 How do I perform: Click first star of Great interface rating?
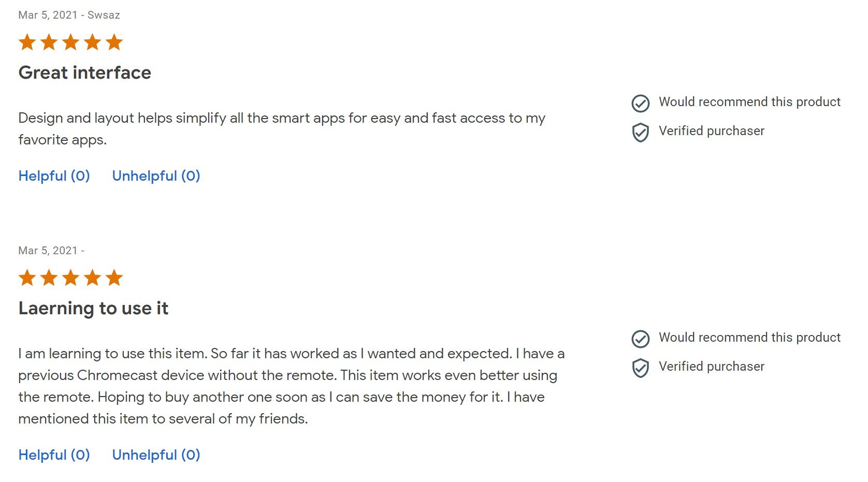27,42
